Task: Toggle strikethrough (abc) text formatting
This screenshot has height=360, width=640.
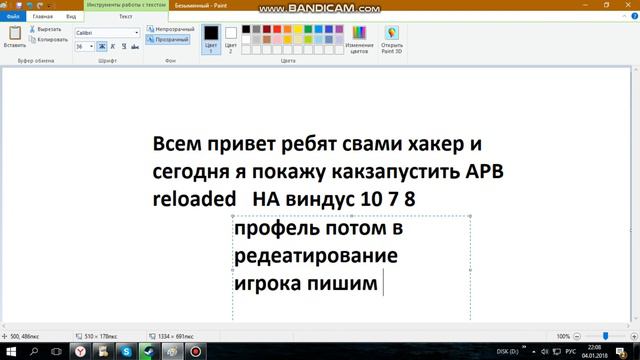Action: pyautogui.click(x=135, y=47)
